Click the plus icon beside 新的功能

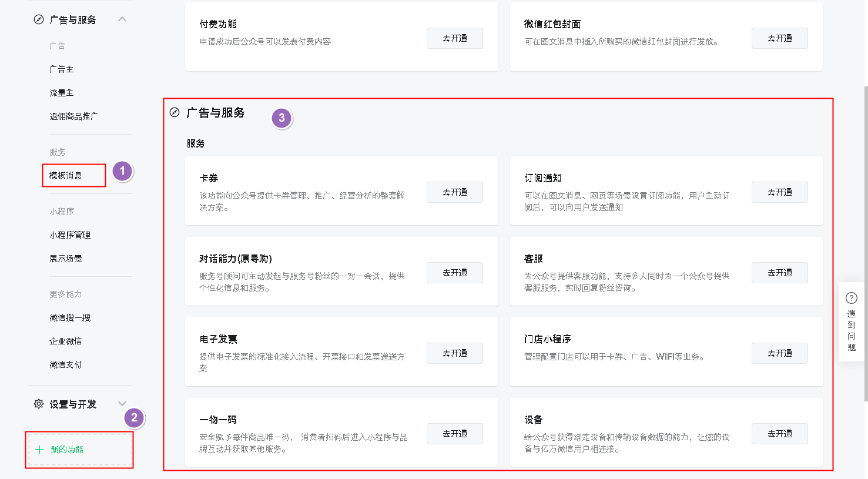click(x=39, y=450)
